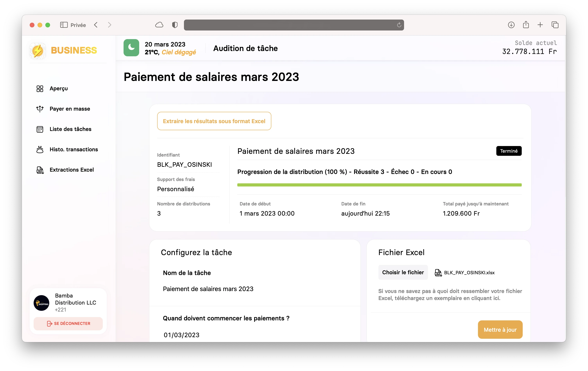
Task: Open the Safari downloads icon
Action: pyautogui.click(x=511, y=25)
